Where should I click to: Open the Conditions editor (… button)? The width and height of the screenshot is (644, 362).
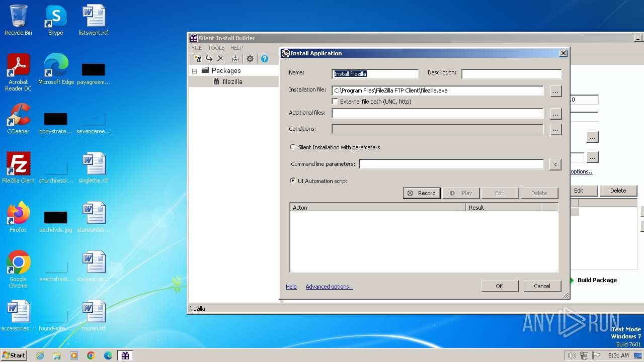(x=555, y=130)
